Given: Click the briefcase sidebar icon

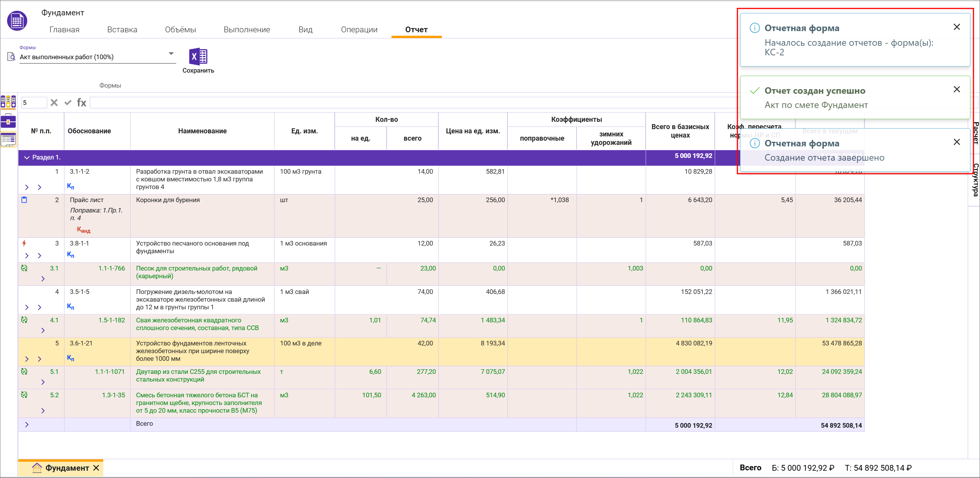Looking at the screenshot, I should point(8,121).
